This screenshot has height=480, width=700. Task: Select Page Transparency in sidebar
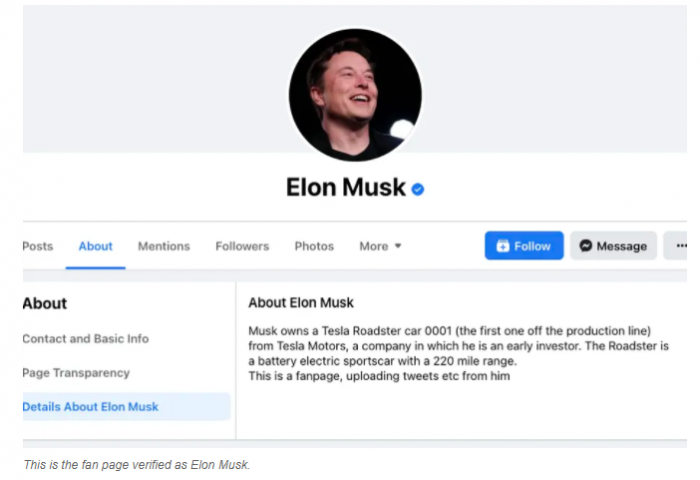[76, 373]
